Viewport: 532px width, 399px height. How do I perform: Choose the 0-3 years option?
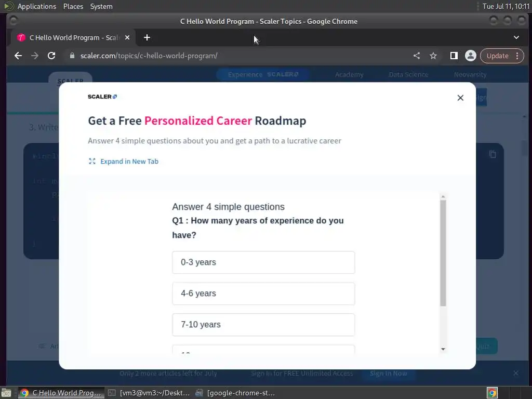click(263, 262)
